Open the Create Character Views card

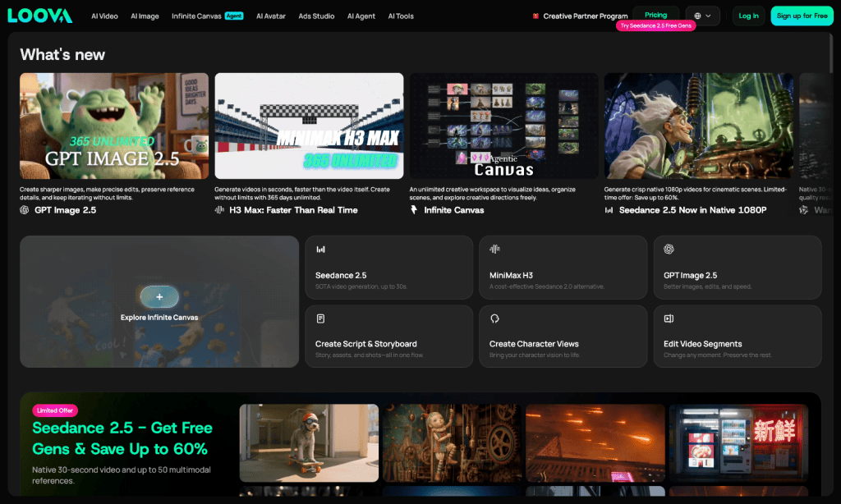[563, 337]
